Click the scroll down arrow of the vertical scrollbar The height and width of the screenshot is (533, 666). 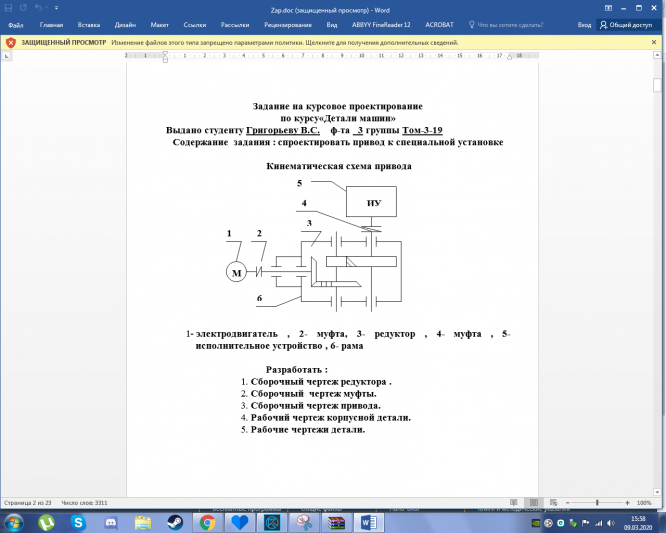657,492
